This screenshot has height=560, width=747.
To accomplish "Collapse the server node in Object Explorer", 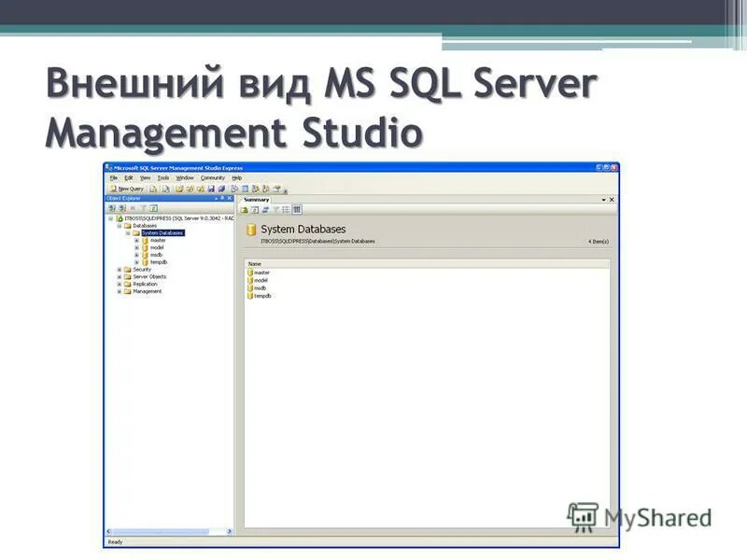I will coord(110,218).
